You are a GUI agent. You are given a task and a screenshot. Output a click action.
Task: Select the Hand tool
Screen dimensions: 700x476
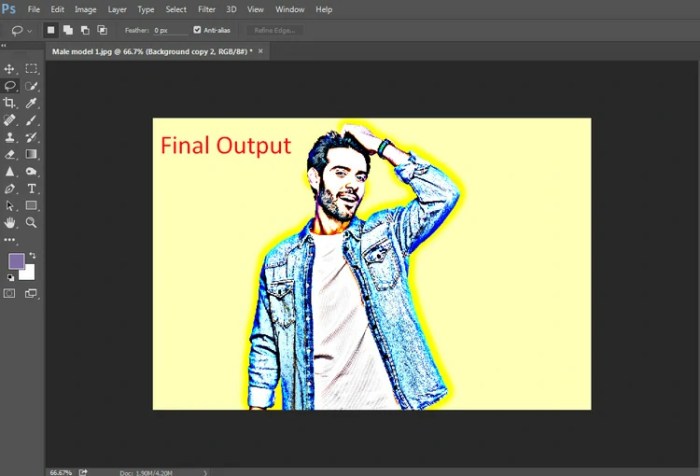(x=9, y=222)
